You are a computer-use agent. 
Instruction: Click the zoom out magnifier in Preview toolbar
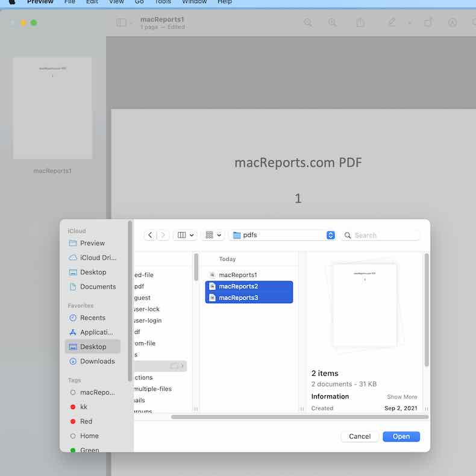(x=308, y=22)
